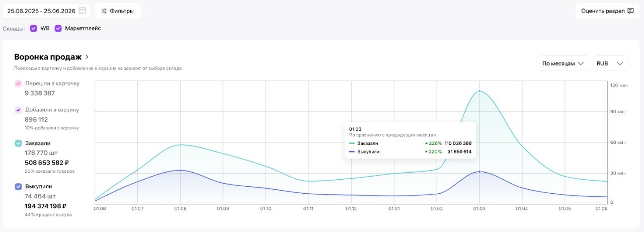Image resolution: width=644 pixels, height=232 pixels.
Task: Toggle the Заказали series checkbox
Action: pyautogui.click(x=18, y=143)
